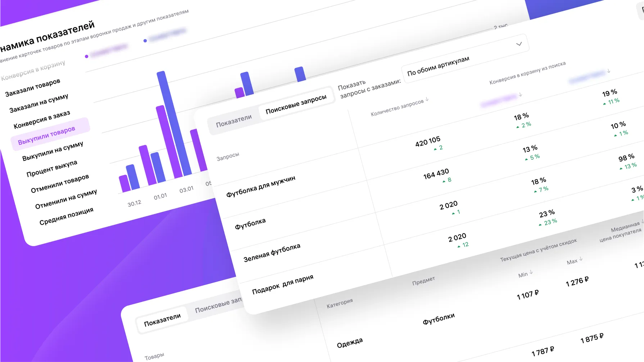Choose 'Конверсия в заказ' metric

tap(42, 120)
